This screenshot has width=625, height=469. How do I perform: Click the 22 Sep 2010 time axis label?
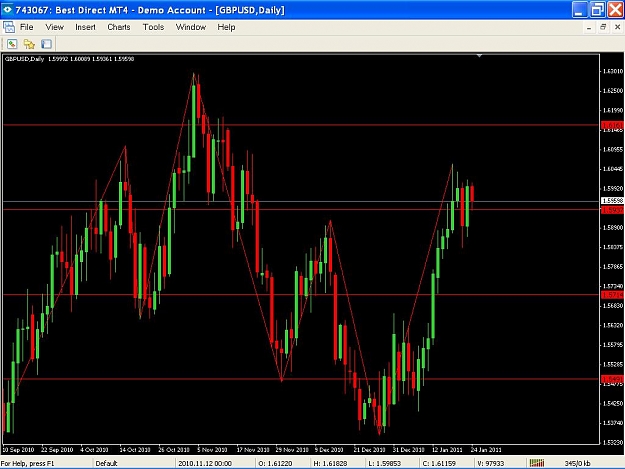(x=57, y=449)
